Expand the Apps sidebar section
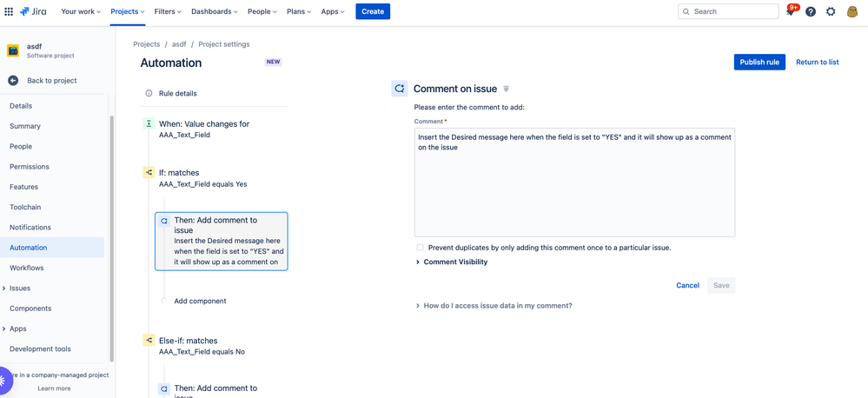 [4, 328]
